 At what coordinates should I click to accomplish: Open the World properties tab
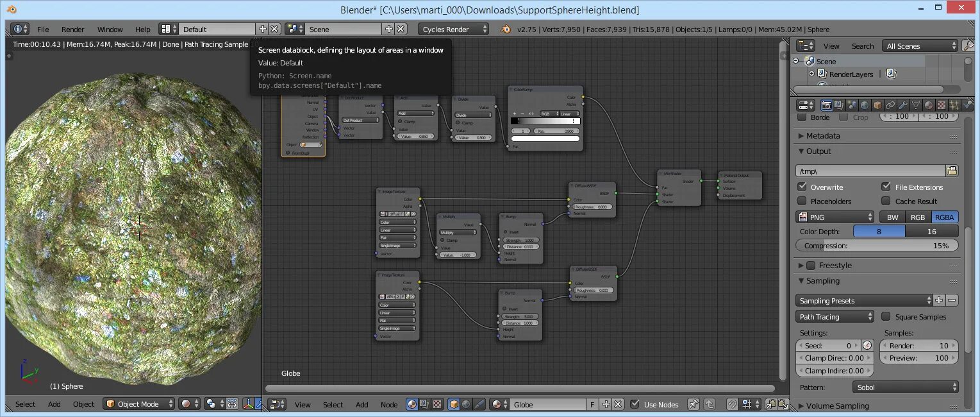[865, 105]
